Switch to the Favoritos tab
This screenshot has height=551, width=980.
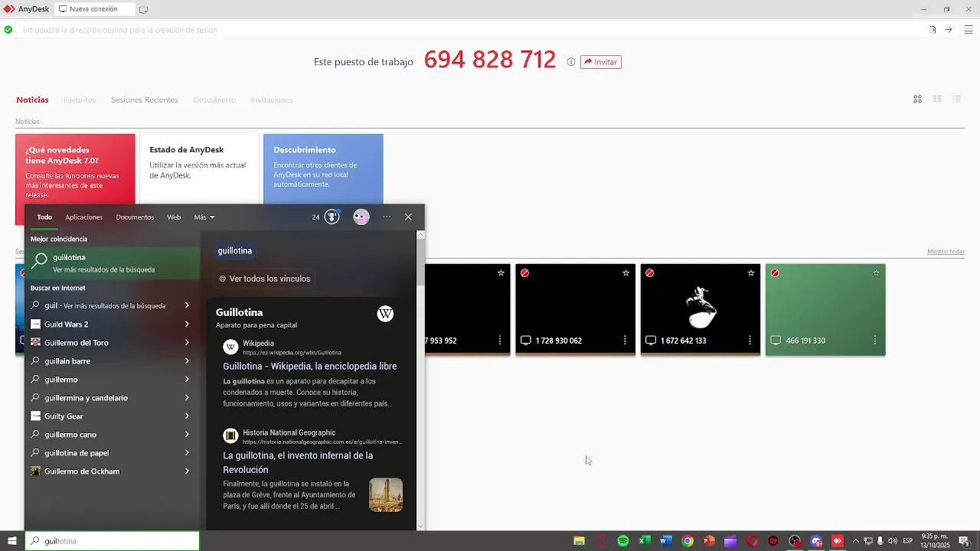pyautogui.click(x=80, y=99)
